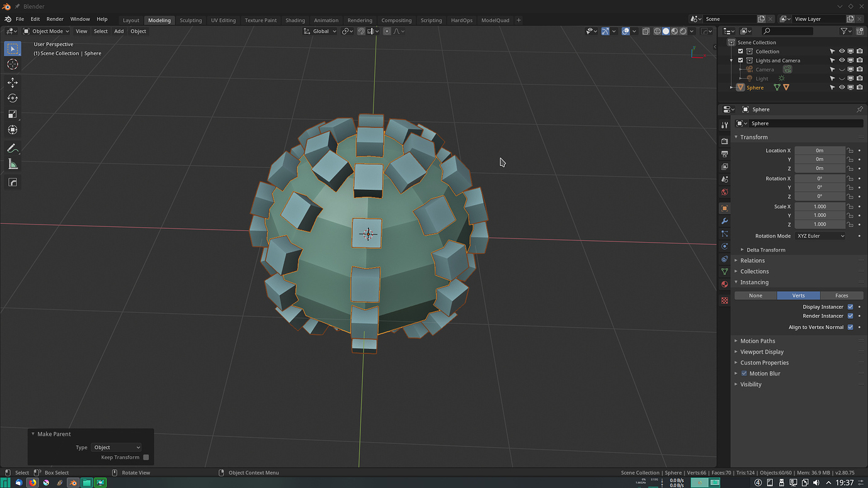This screenshot has height=488, width=868.
Task: Edit the Location X field
Action: pos(820,150)
